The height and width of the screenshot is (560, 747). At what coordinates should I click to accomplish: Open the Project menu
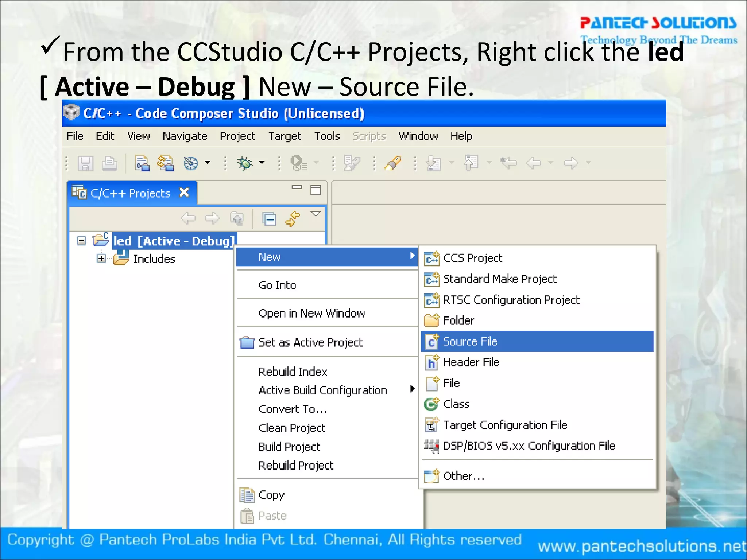(x=237, y=136)
